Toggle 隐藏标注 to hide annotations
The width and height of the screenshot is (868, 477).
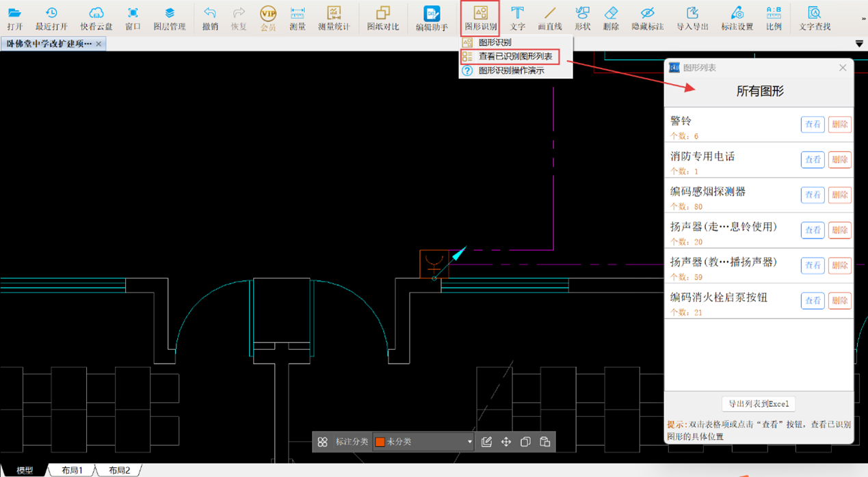click(x=647, y=18)
